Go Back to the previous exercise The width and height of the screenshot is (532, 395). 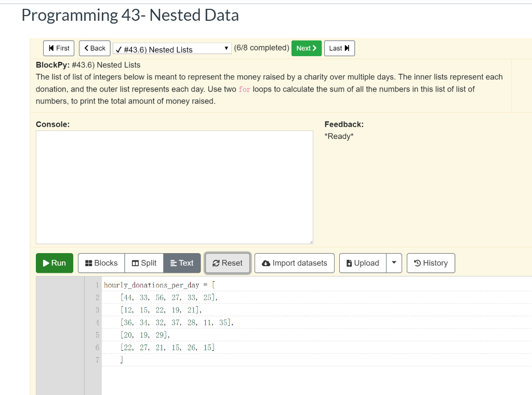click(x=94, y=48)
